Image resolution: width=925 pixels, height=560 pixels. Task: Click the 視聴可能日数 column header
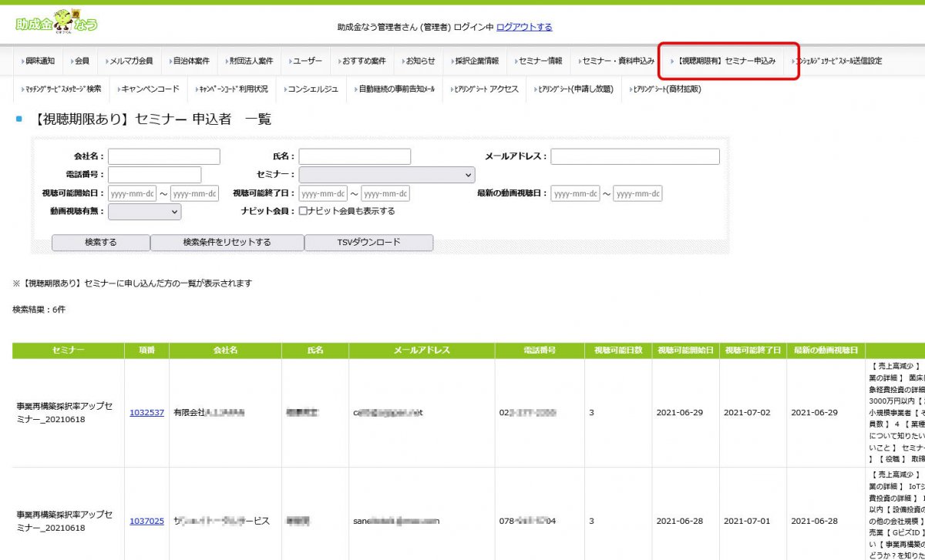pos(618,350)
